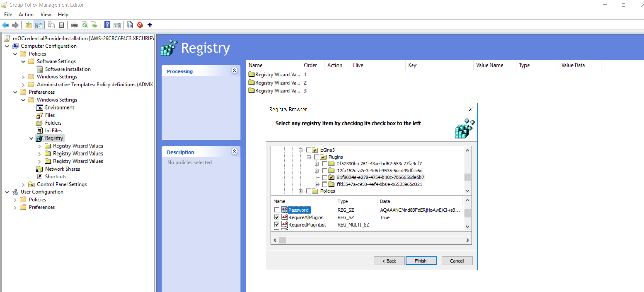Check the ffd3547a-c950 key checkbox
The width and height of the screenshot is (644, 292).
[x=325, y=184]
